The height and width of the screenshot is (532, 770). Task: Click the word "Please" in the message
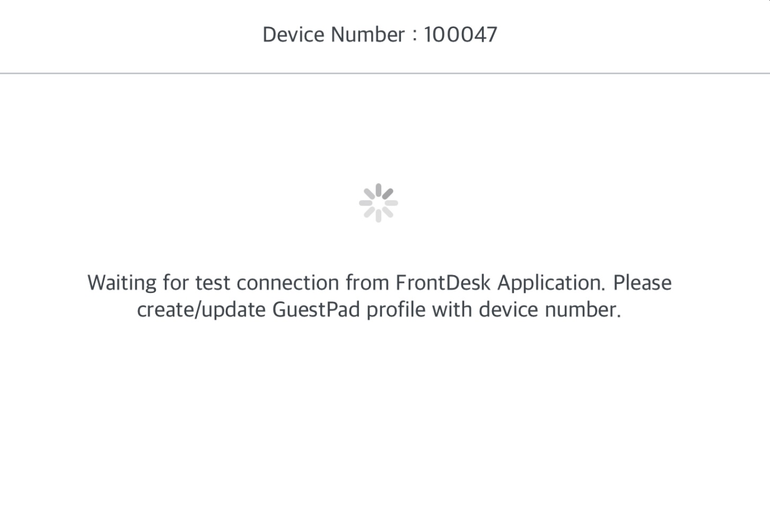point(642,283)
